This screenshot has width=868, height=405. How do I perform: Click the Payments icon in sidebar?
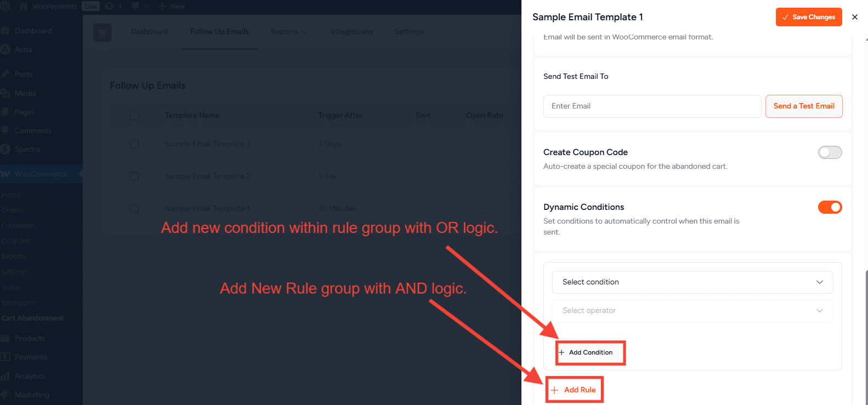(5, 357)
